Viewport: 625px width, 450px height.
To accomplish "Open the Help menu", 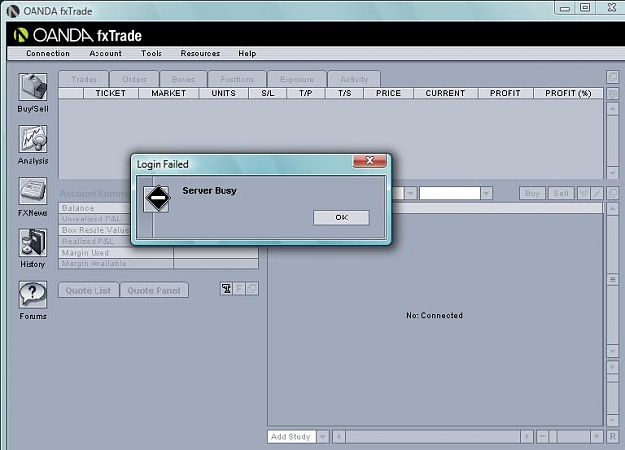I will (x=247, y=53).
